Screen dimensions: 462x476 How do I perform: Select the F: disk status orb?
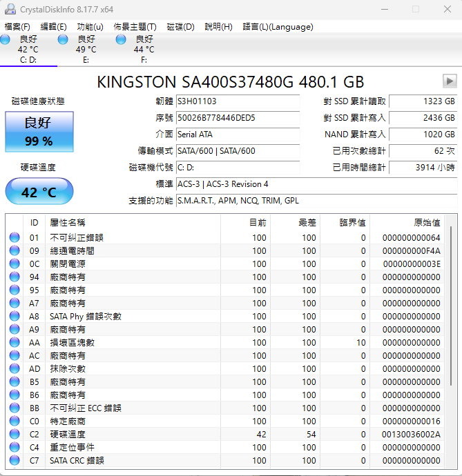(121, 39)
